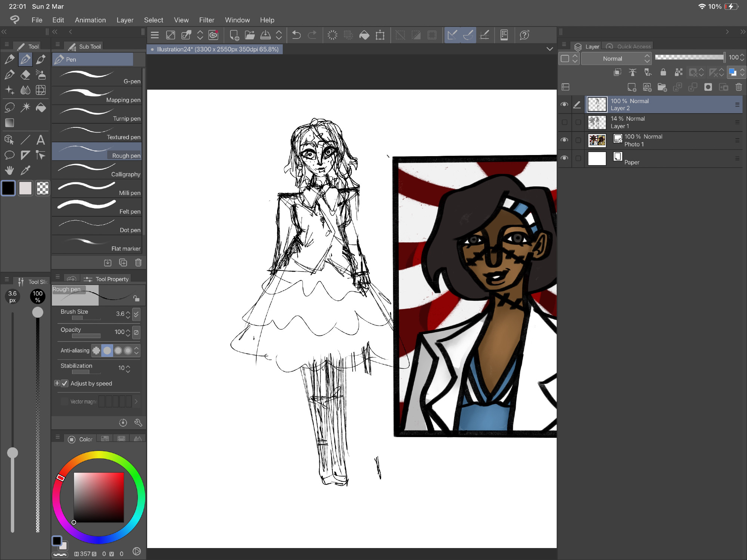Image resolution: width=747 pixels, height=560 pixels.
Task: Select the Eyedropper tool
Action: click(25, 170)
